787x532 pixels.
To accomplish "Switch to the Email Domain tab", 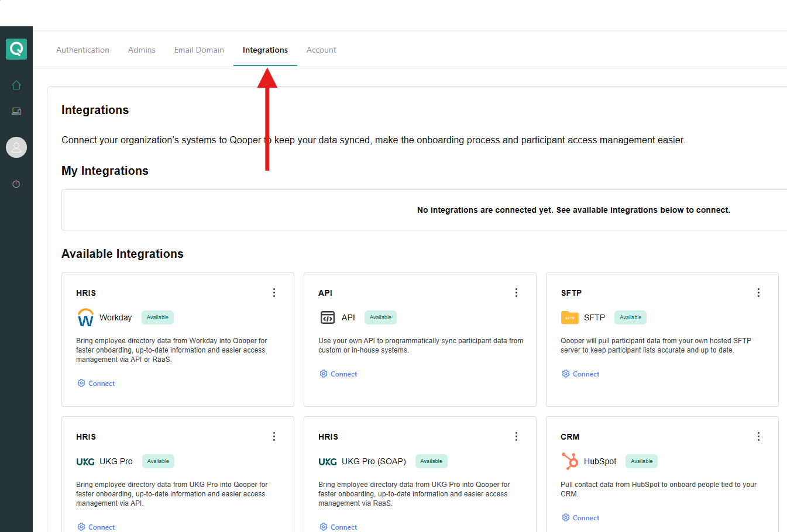I will [199, 50].
